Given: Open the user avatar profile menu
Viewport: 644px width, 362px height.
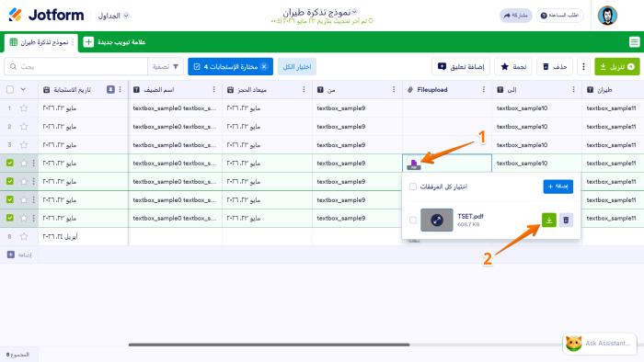Looking at the screenshot, I should point(607,16).
